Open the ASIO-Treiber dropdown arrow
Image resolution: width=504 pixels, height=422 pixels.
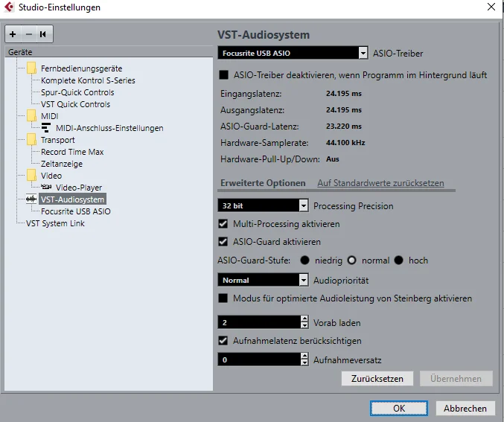pos(363,53)
